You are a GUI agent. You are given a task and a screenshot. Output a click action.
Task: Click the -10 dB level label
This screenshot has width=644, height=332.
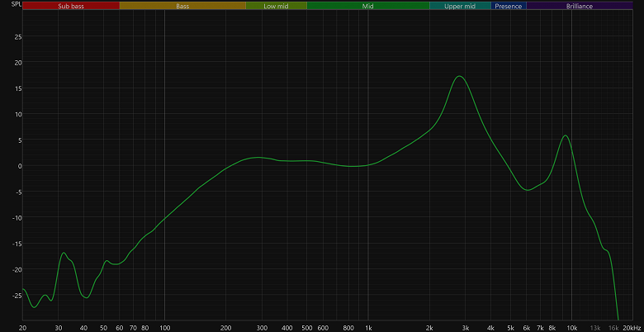[x=17, y=218]
